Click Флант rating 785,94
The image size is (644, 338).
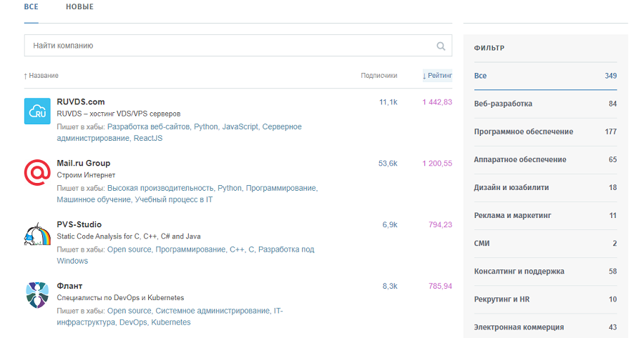(x=440, y=286)
